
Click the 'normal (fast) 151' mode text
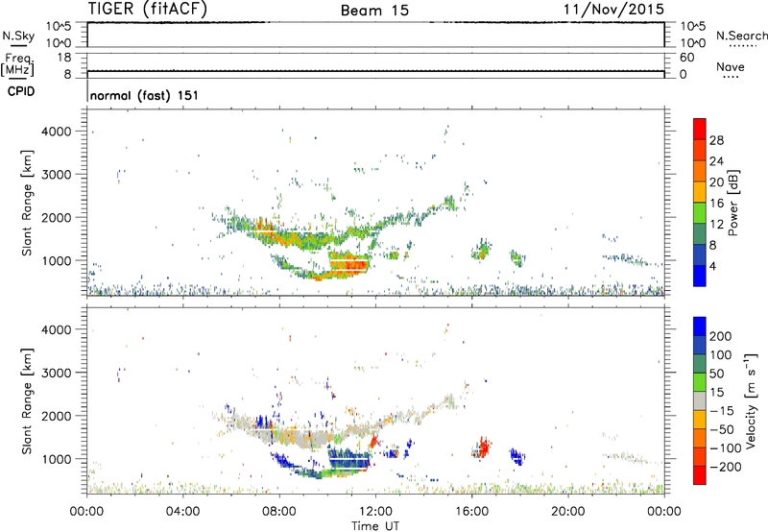click(x=145, y=95)
